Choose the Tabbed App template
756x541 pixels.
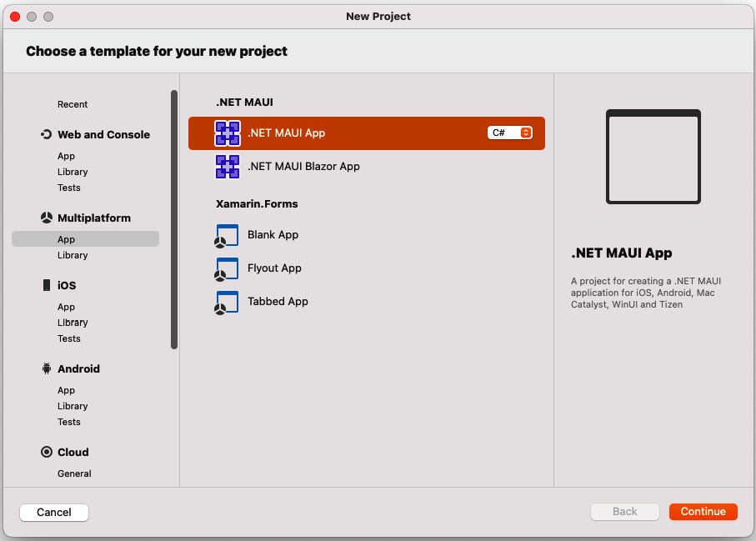click(x=278, y=302)
